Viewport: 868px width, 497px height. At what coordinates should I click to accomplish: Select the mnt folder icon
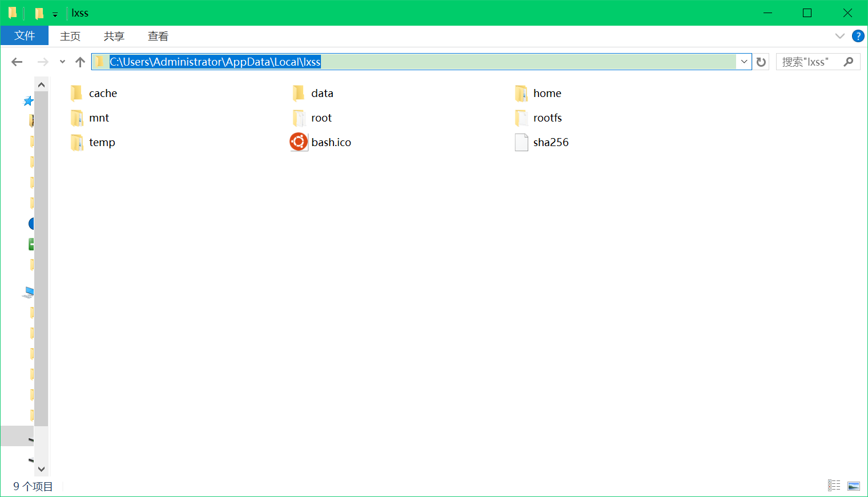(x=77, y=118)
